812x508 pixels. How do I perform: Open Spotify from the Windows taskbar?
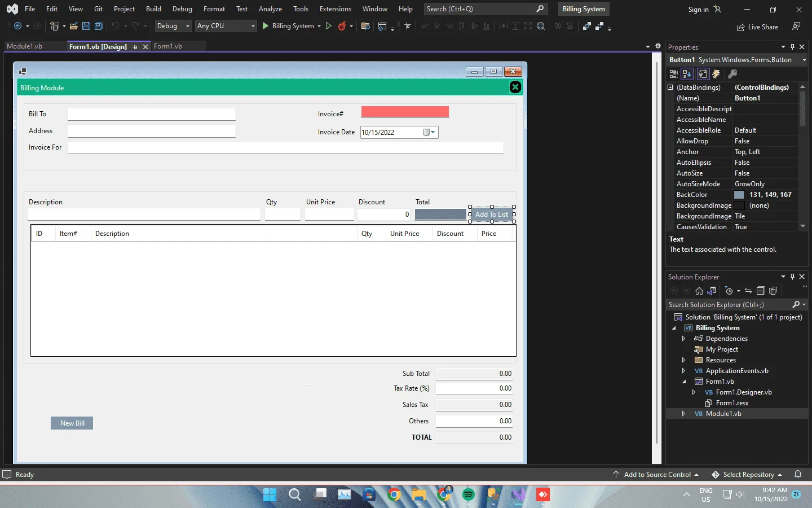coord(469,495)
